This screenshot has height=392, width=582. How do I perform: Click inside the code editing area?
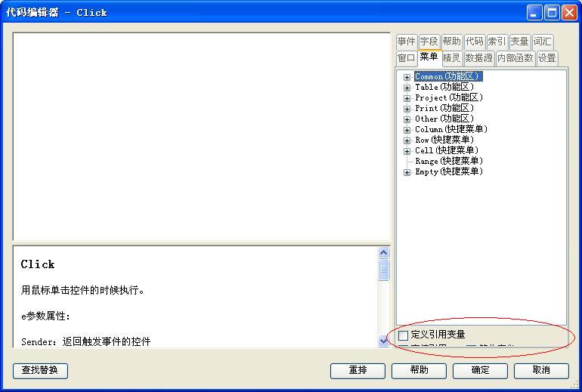(x=201, y=136)
